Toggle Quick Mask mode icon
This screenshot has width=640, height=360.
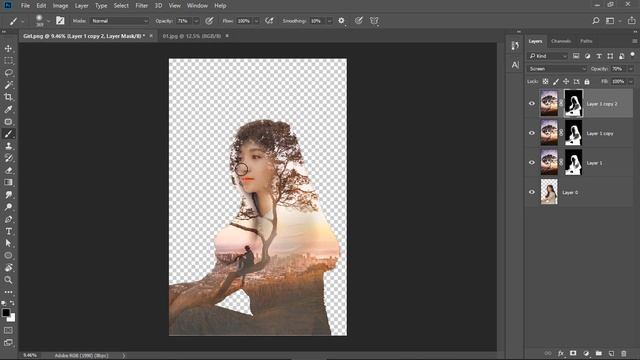pos(8,330)
